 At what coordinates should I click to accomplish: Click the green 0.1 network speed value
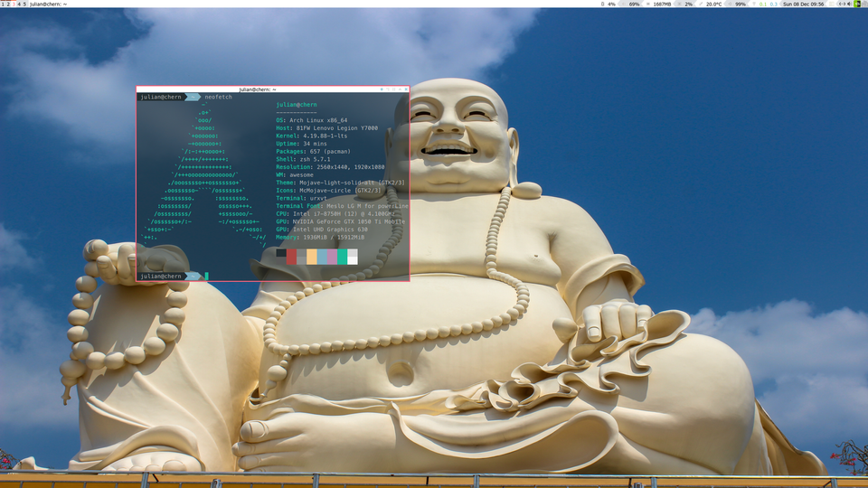click(x=763, y=4)
